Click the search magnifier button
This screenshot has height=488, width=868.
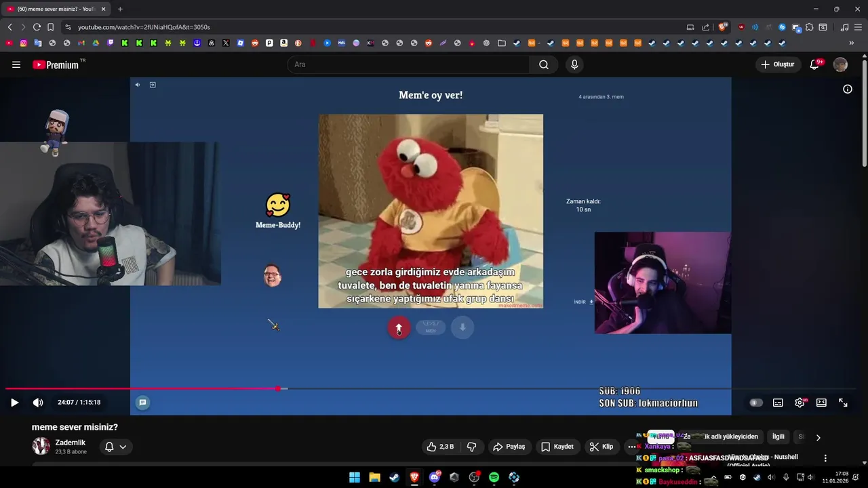tap(544, 64)
